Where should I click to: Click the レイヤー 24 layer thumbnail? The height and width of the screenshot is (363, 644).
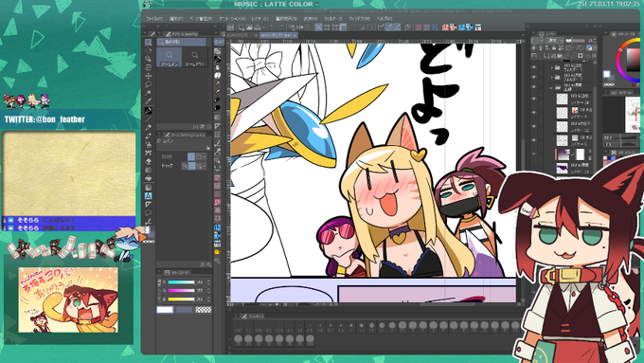pos(562,99)
